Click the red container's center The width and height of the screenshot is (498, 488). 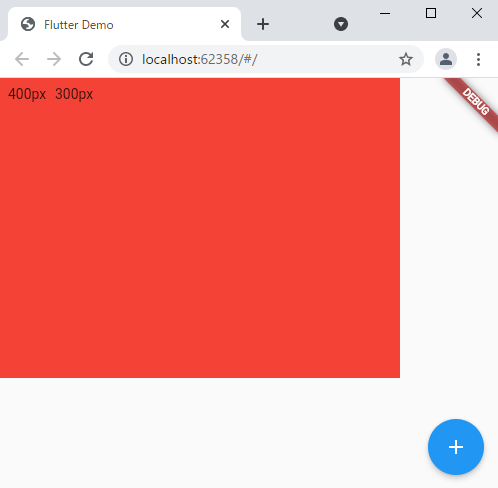200,228
